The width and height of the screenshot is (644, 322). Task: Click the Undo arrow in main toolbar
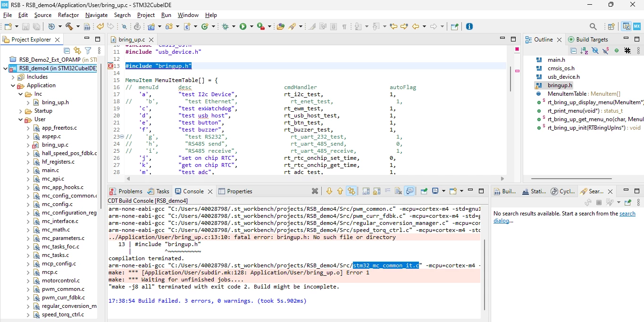[100, 26]
